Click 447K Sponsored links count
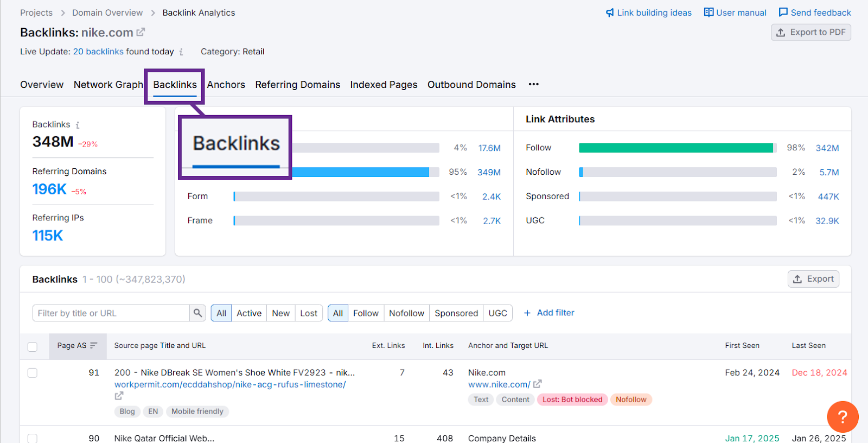Image resolution: width=868 pixels, height=443 pixels. (x=828, y=197)
